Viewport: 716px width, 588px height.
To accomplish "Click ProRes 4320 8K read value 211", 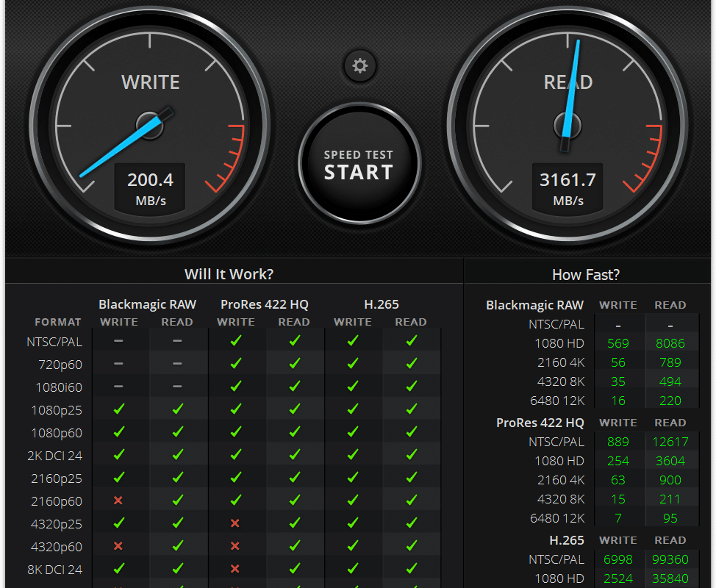I will click(x=670, y=500).
